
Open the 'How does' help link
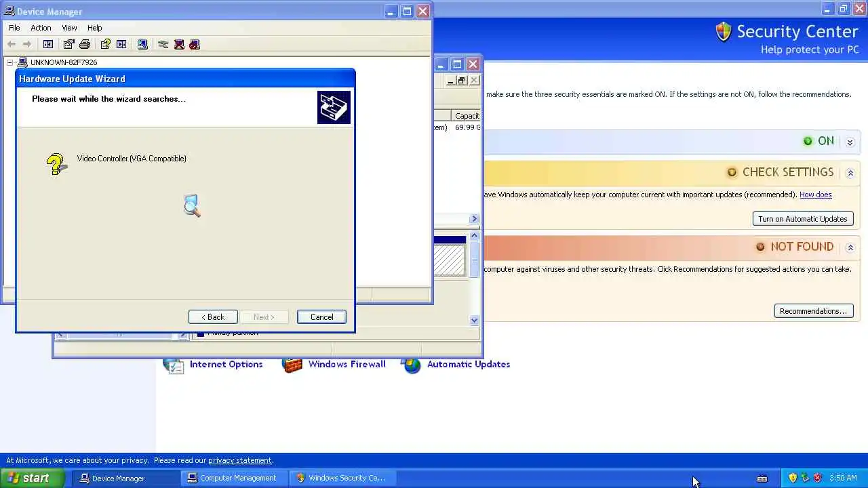(815, 195)
